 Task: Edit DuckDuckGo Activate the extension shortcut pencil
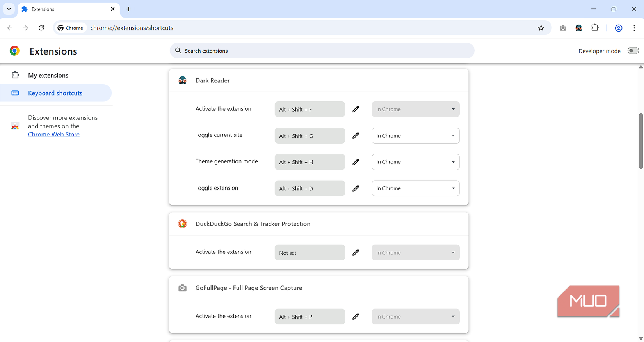tap(356, 253)
